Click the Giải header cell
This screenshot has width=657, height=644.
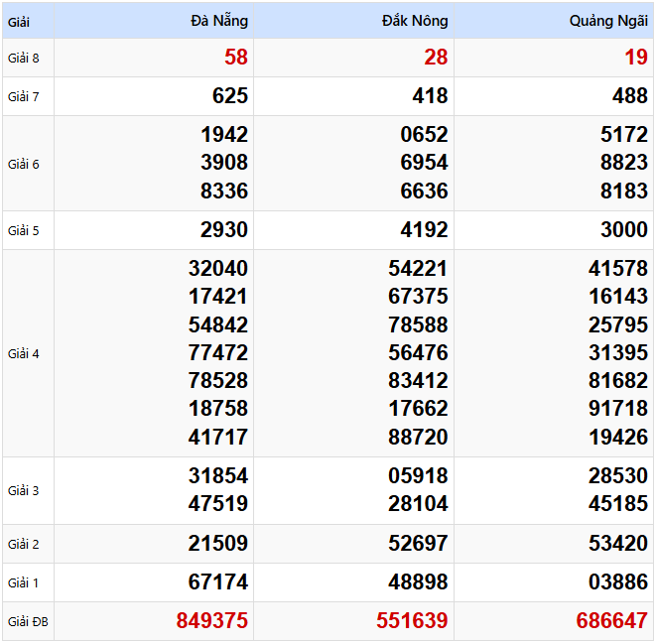[x=19, y=21]
